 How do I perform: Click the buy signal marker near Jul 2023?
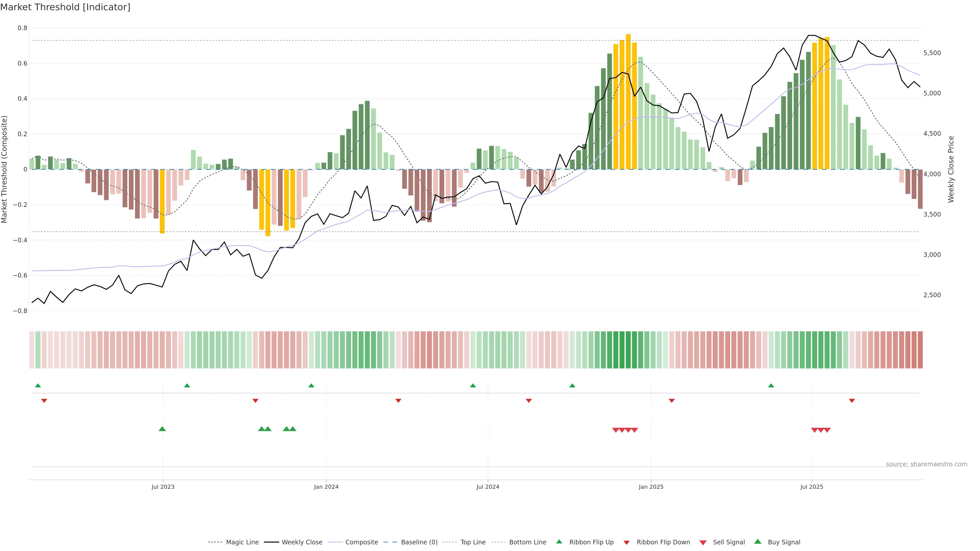pyautogui.click(x=162, y=429)
